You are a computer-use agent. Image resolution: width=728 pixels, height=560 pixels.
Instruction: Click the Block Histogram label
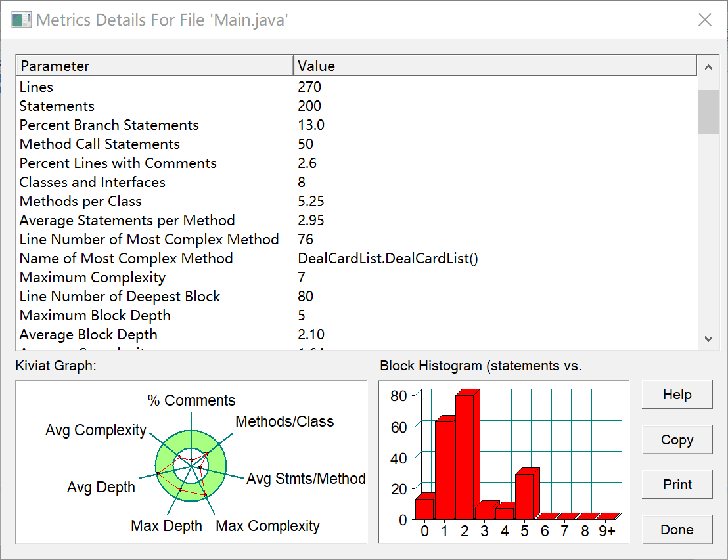[x=480, y=366]
